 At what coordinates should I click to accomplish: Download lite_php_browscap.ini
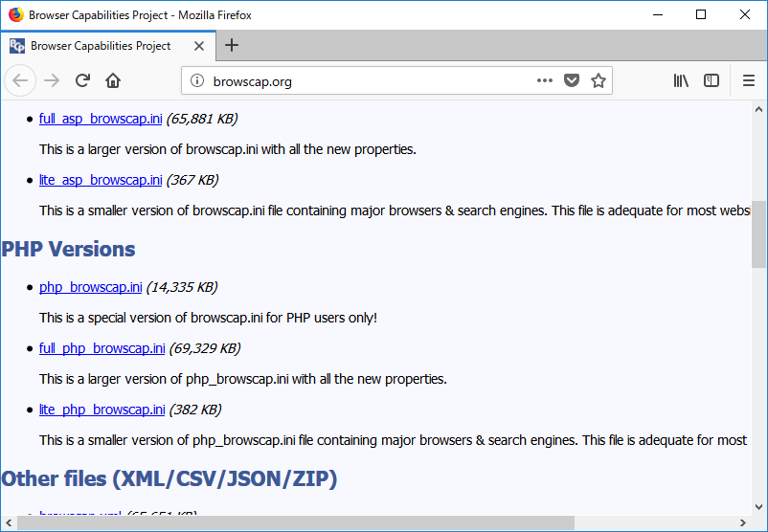[x=102, y=410]
